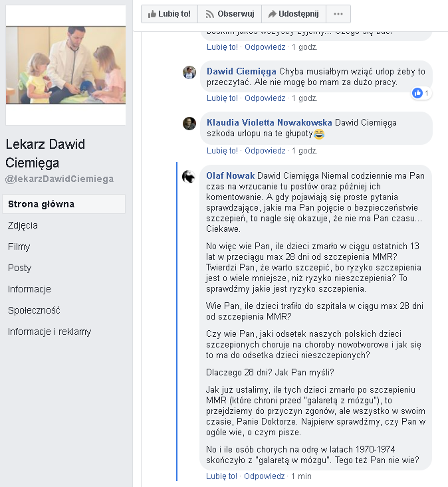Select the Strona główna sidebar tab

coord(64,204)
